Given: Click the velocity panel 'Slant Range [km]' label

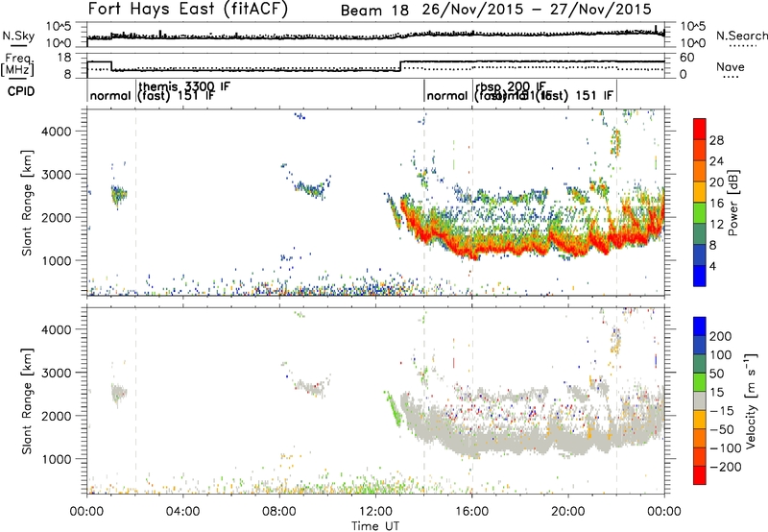Looking at the screenshot, I should point(27,400).
